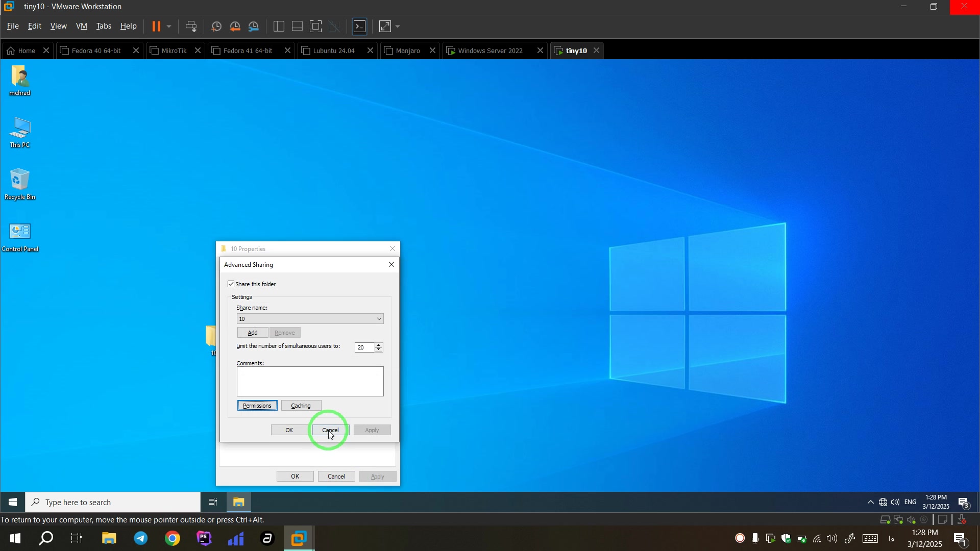Click the stretch guest display icon
This screenshot has width=980, height=551.
(x=385, y=27)
